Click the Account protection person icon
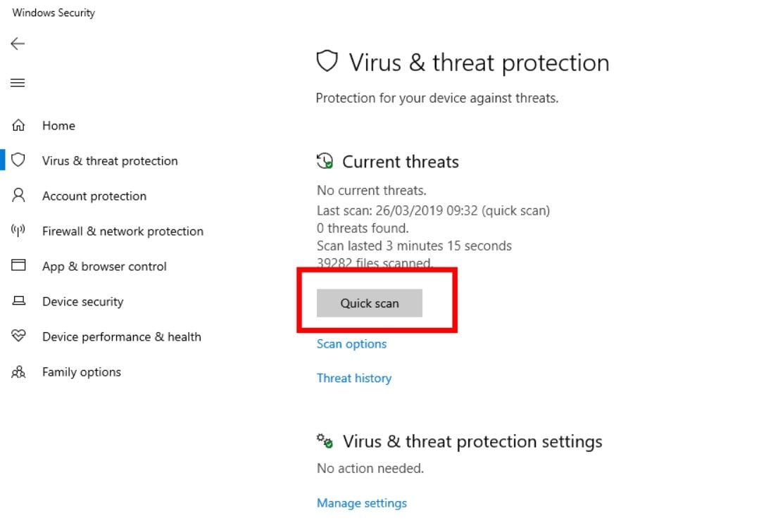766x532 pixels. 19,196
